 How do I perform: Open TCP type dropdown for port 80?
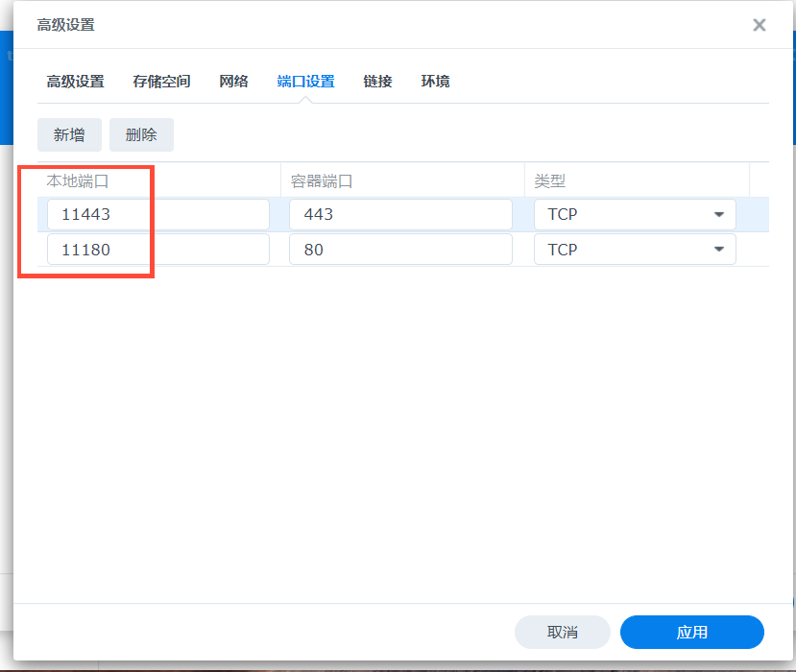tap(635, 250)
